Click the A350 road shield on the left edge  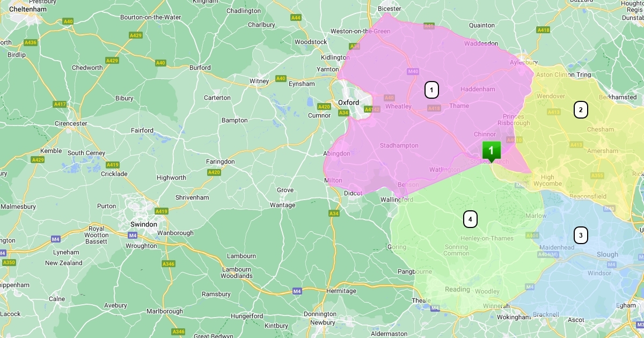(9, 262)
